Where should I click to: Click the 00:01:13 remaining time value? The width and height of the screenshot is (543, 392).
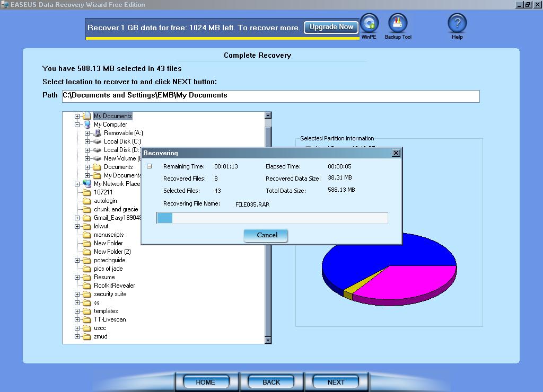point(226,166)
